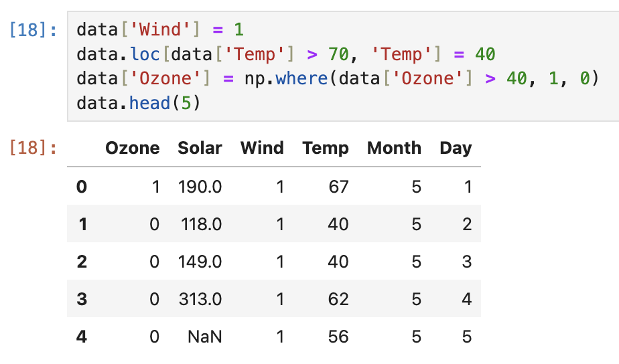Select the Solar column header

click(x=200, y=149)
